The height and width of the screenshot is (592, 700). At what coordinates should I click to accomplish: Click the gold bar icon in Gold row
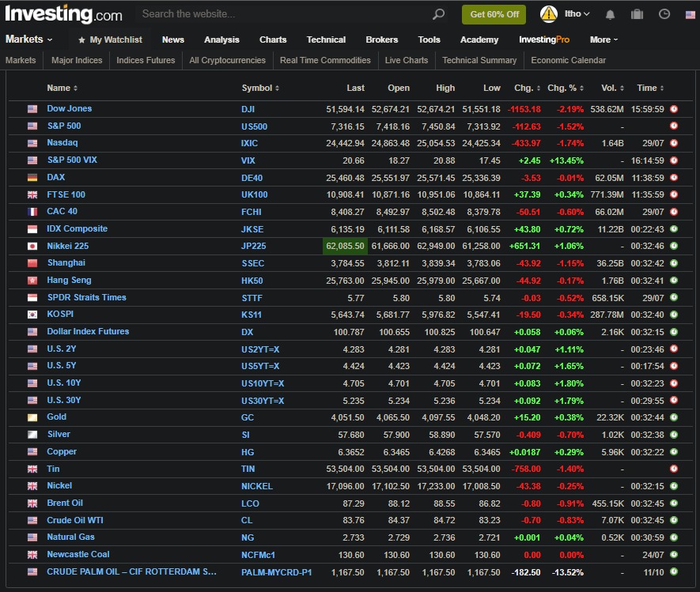click(x=32, y=417)
